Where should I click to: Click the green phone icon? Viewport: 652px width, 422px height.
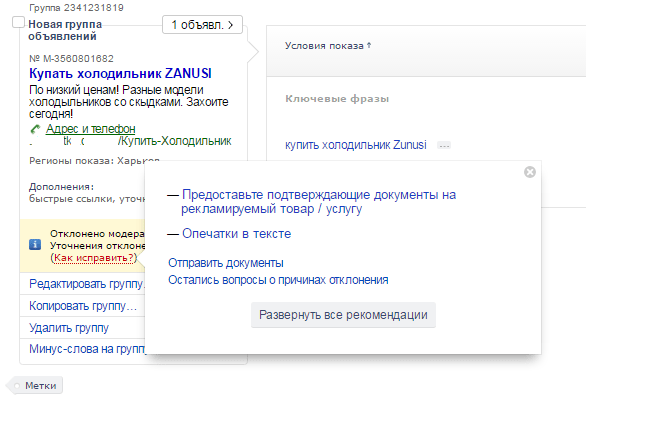tap(35, 129)
